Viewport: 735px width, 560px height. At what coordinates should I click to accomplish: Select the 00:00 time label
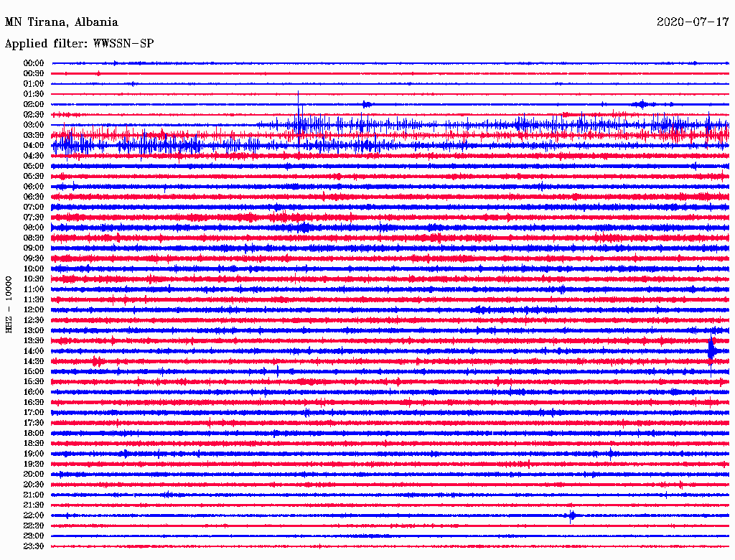click(x=34, y=63)
